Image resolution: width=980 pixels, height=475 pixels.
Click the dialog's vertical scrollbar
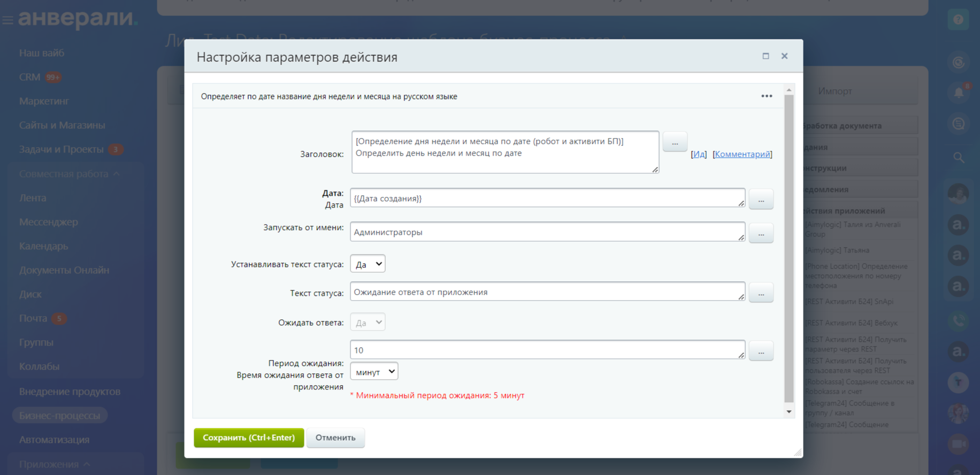click(x=789, y=246)
